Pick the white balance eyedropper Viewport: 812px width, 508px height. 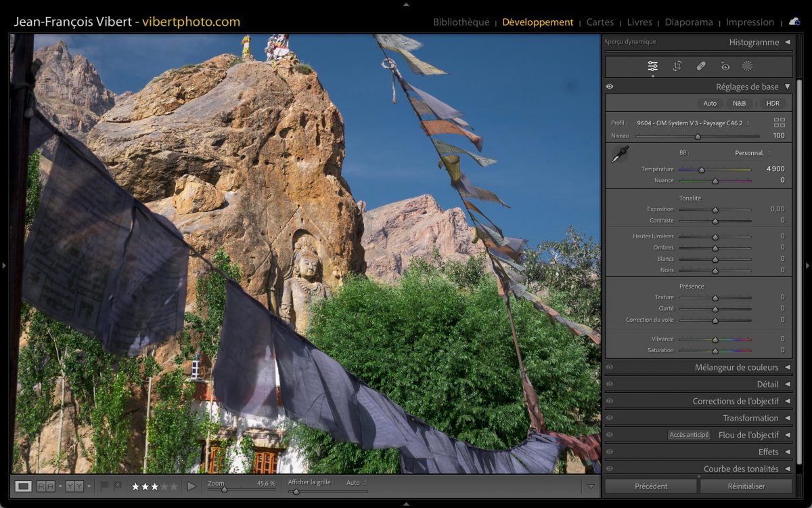tap(619, 154)
